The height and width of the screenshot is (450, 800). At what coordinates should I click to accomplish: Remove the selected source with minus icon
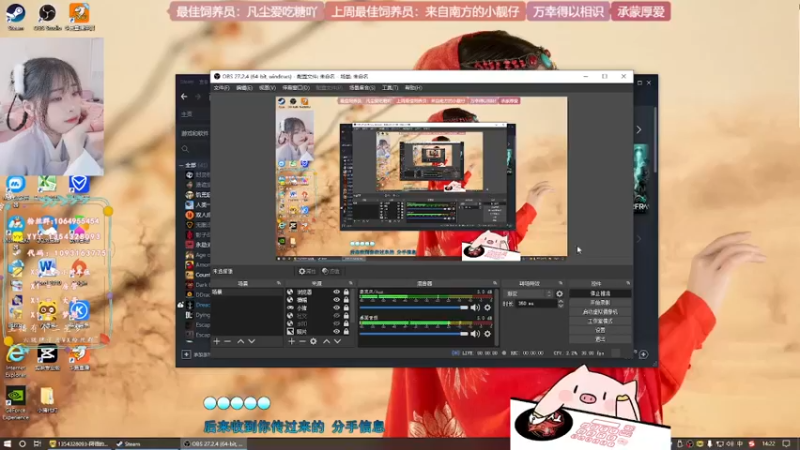[302, 341]
